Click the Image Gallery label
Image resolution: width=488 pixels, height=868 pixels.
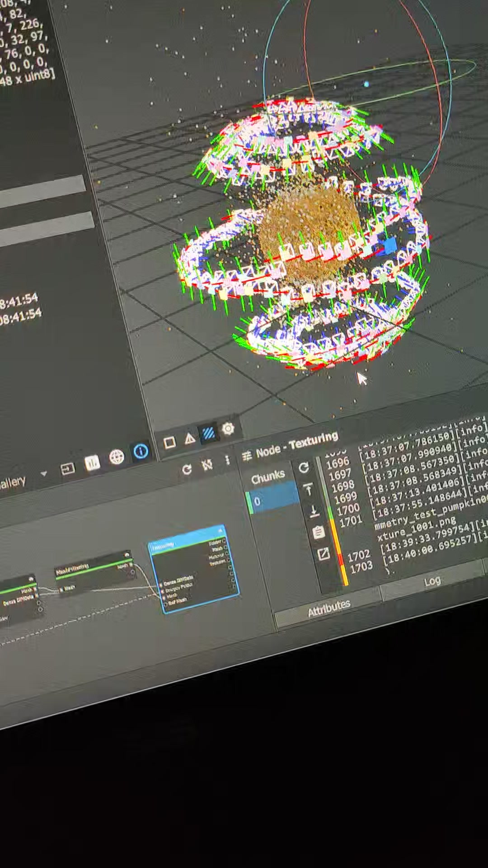pos(13,482)
